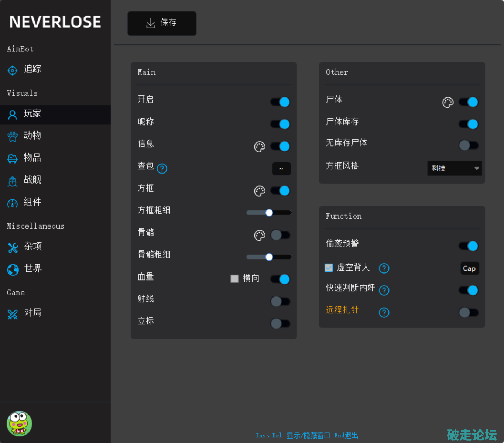This screenshot has width=504, height=443.
Task: Expand the 方框风格 dropdown showing 科技
Action: click(454, 168)
